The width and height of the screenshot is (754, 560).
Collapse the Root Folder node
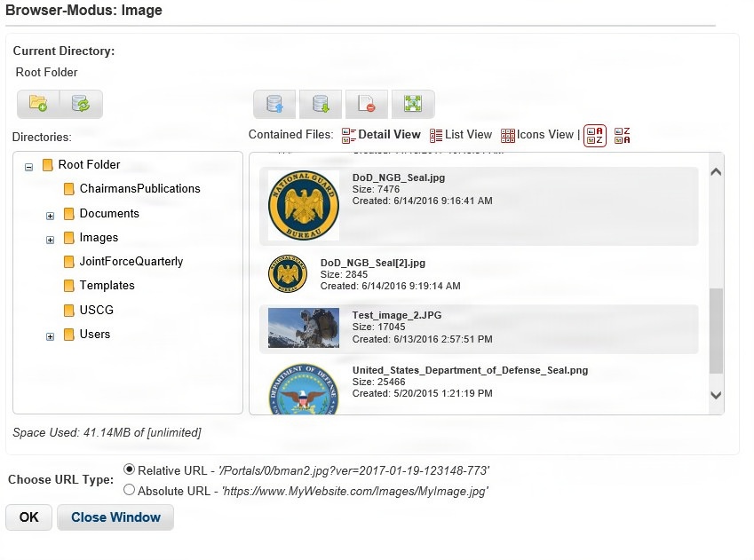pos(28,167)
